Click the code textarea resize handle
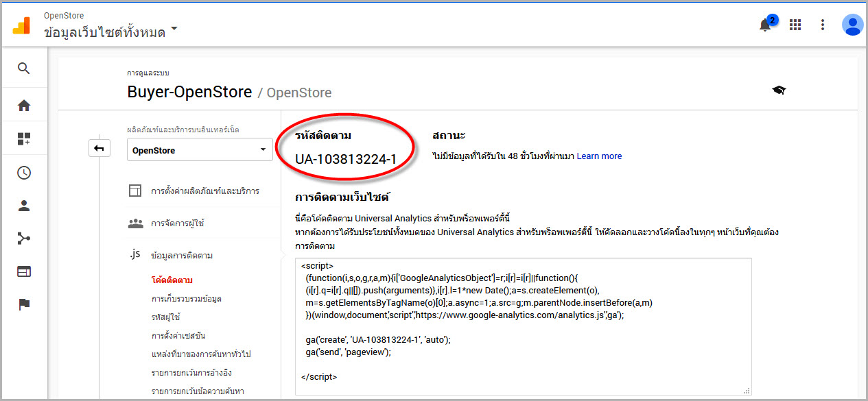Viewport: 868px width, 401px height. point(747,391)
